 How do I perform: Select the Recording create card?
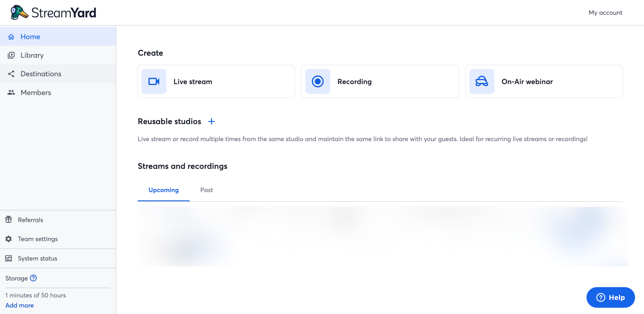(x=380, y=81)
